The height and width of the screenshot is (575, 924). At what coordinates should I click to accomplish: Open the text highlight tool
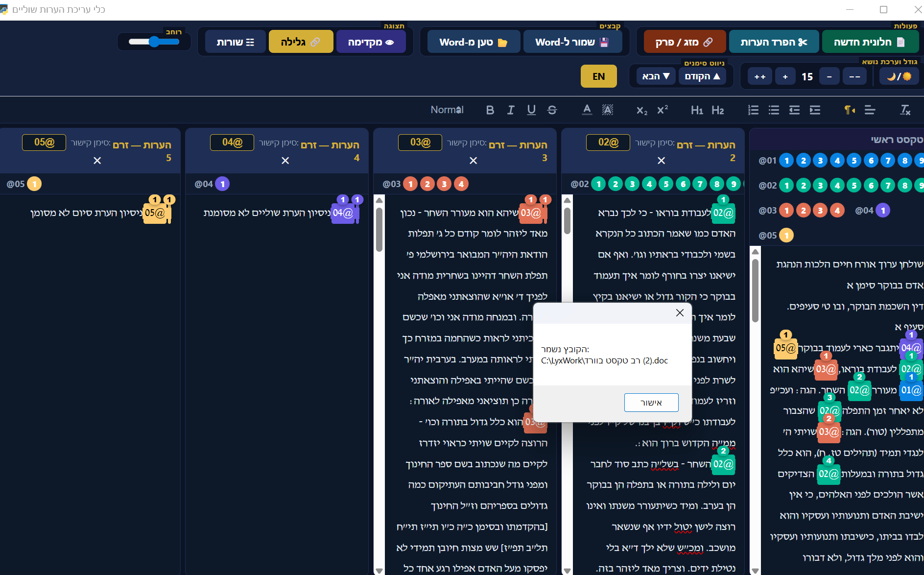(x=607, y=110)
